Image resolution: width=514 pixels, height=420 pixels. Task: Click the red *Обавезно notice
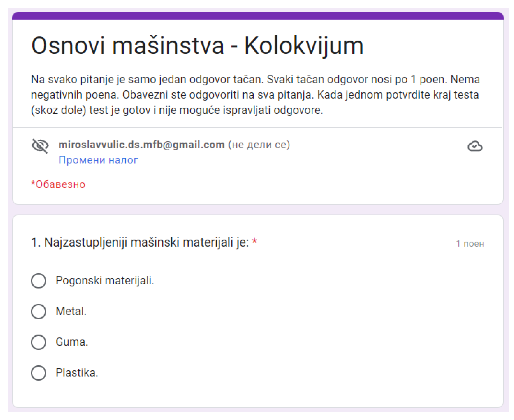(58, 185)
